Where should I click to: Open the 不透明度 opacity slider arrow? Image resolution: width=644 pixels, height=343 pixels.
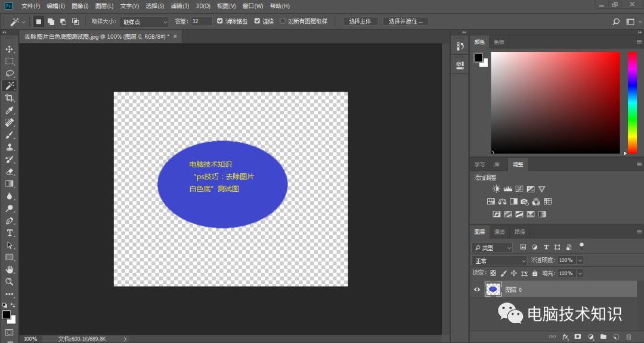point(580,260)
